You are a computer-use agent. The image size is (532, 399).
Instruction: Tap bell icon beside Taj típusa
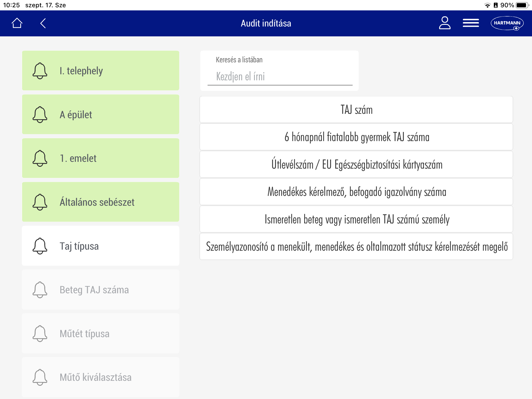40,246
